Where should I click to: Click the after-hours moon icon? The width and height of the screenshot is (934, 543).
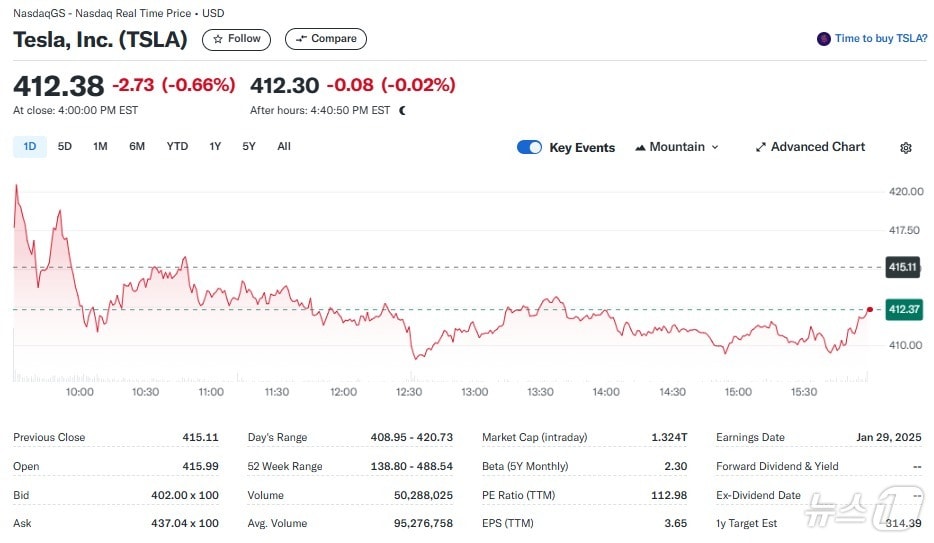pos(402,111)
